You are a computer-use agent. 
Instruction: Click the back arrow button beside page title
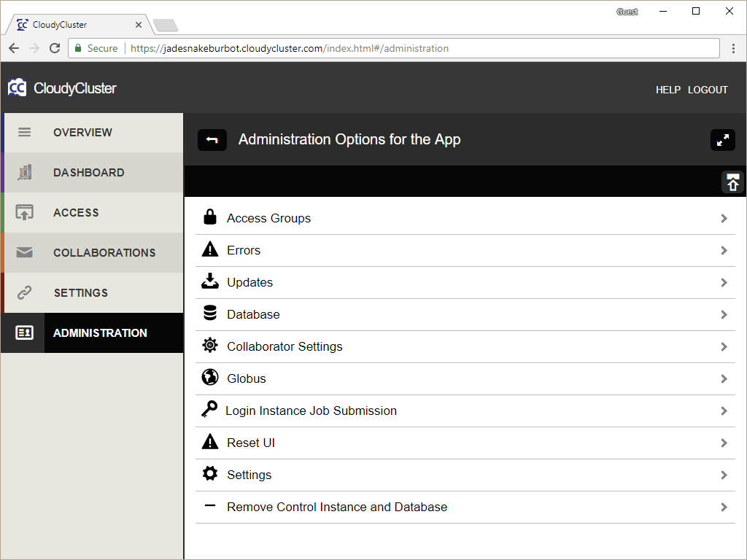(212, 140)
